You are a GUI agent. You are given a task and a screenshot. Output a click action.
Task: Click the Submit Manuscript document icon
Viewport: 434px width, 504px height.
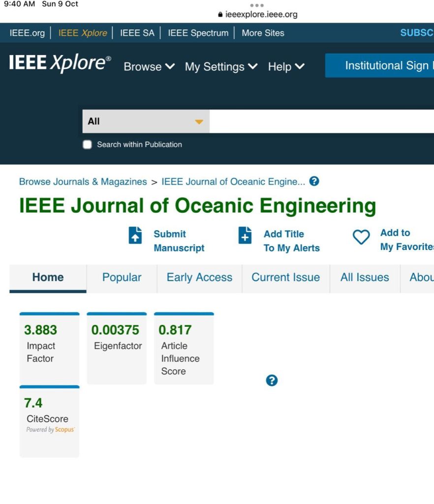(135, 235)
